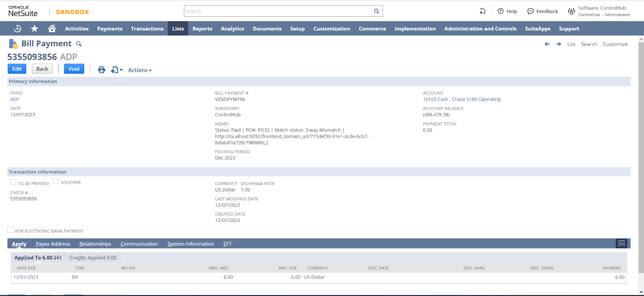
Task: Open the Transactions menu
Action: click(147, 29)
